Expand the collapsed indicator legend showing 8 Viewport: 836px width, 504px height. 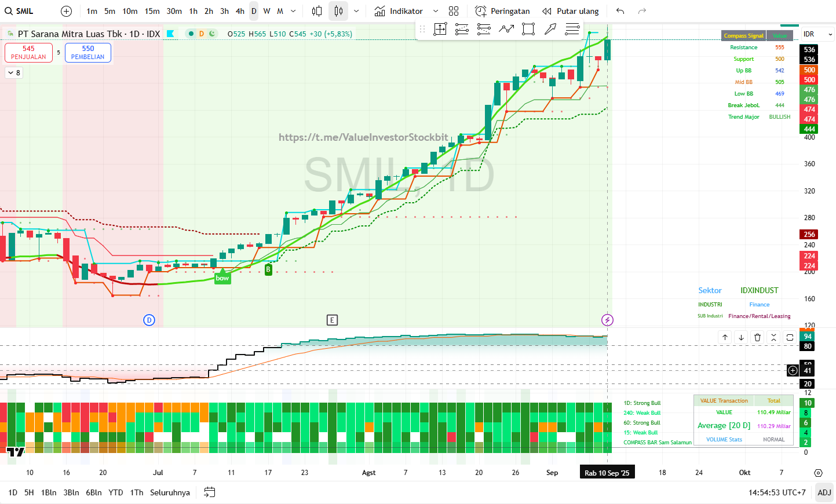click(14, 72)
